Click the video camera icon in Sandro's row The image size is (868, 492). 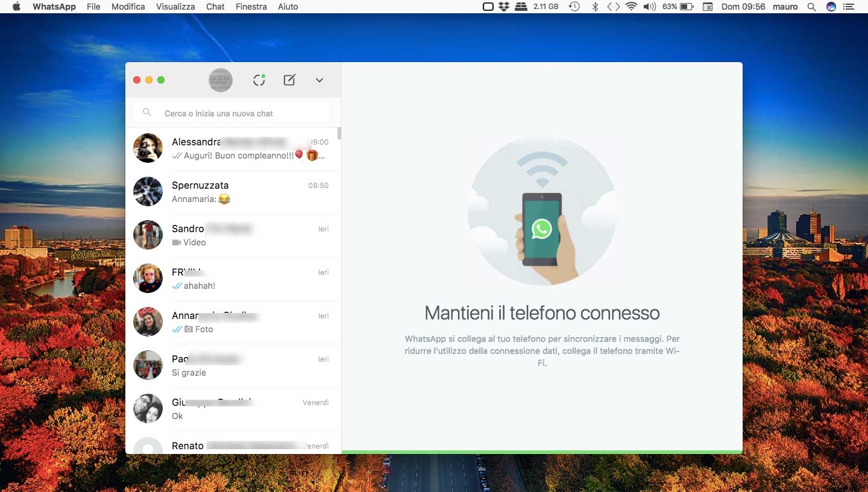(177, 242)
